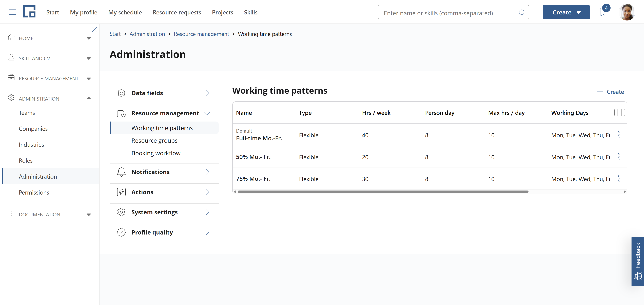Screen dimensions: 644x305
Task: Expand the Profile quality chevron
Action: point(207,232)
